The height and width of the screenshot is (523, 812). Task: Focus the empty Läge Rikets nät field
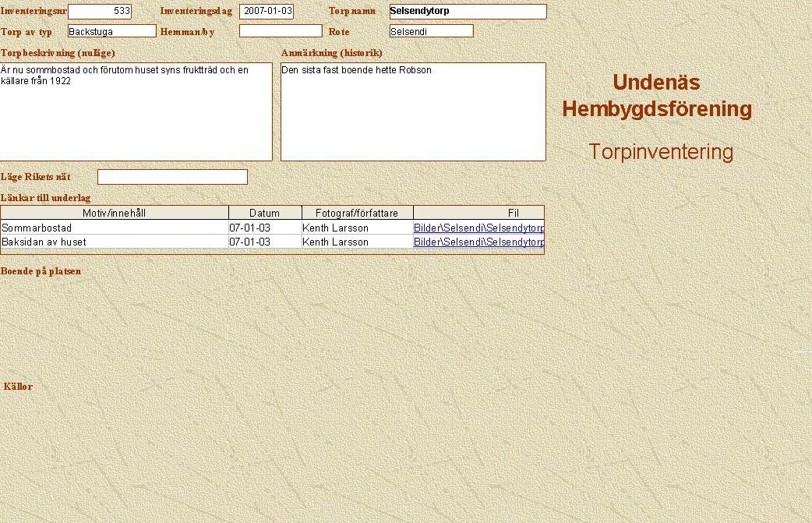pos(172,177)
